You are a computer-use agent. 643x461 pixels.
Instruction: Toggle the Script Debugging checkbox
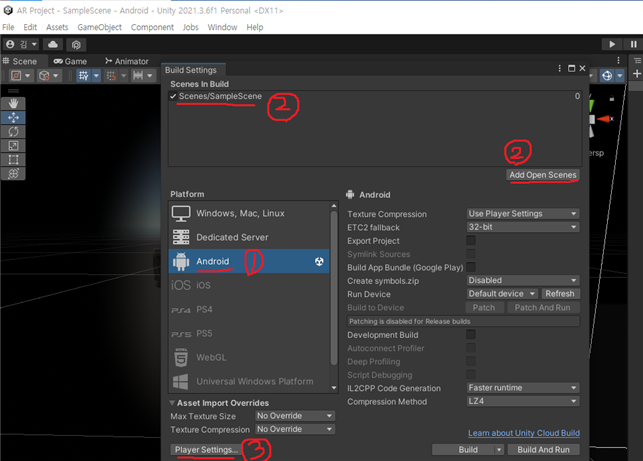471,374
